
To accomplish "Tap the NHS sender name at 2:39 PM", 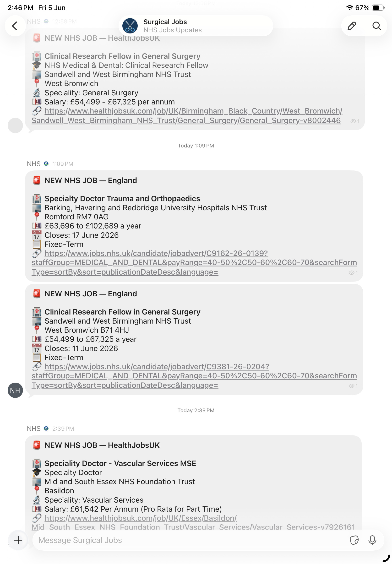I will point(34,428).
